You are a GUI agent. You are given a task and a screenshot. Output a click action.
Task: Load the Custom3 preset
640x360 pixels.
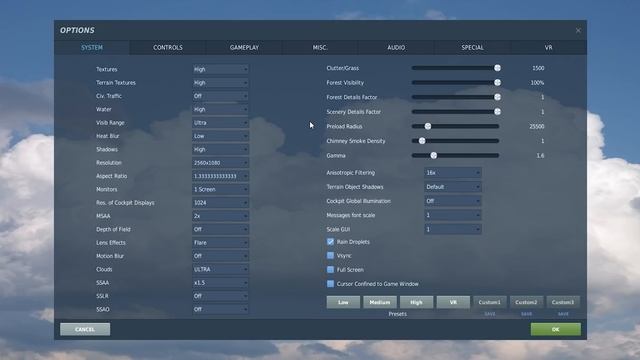click(563, 302)
